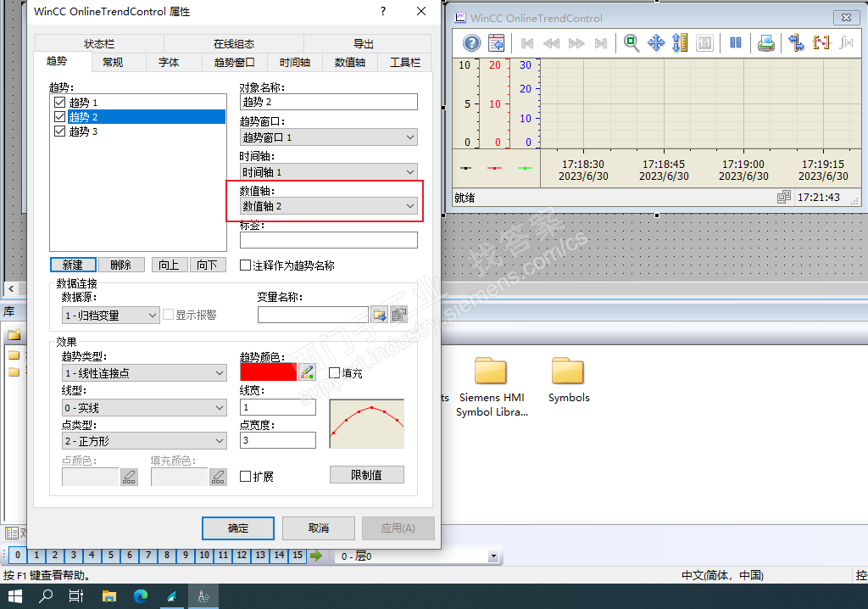The width and height of the screenshot is (868, 609).
Task: Click the 删除 button
Action: [120, 265]
